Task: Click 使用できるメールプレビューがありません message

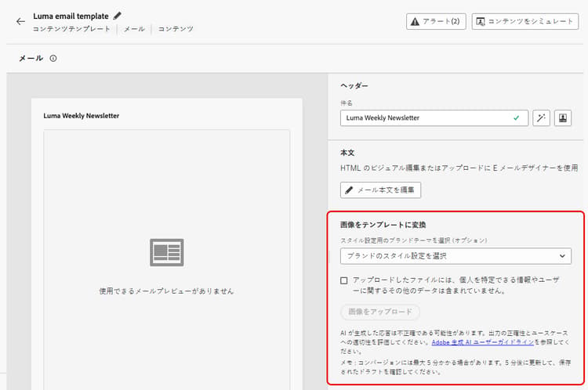Action: tap(166, 291)
